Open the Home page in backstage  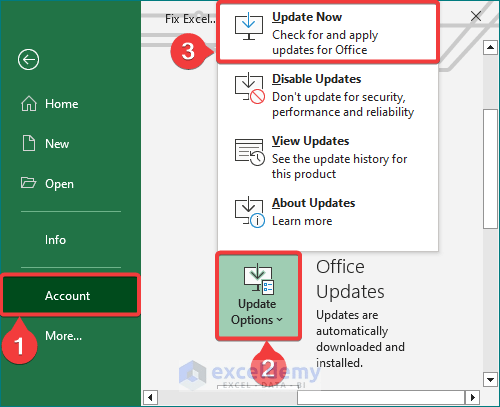pyautogui.click(x=70, y=104)
